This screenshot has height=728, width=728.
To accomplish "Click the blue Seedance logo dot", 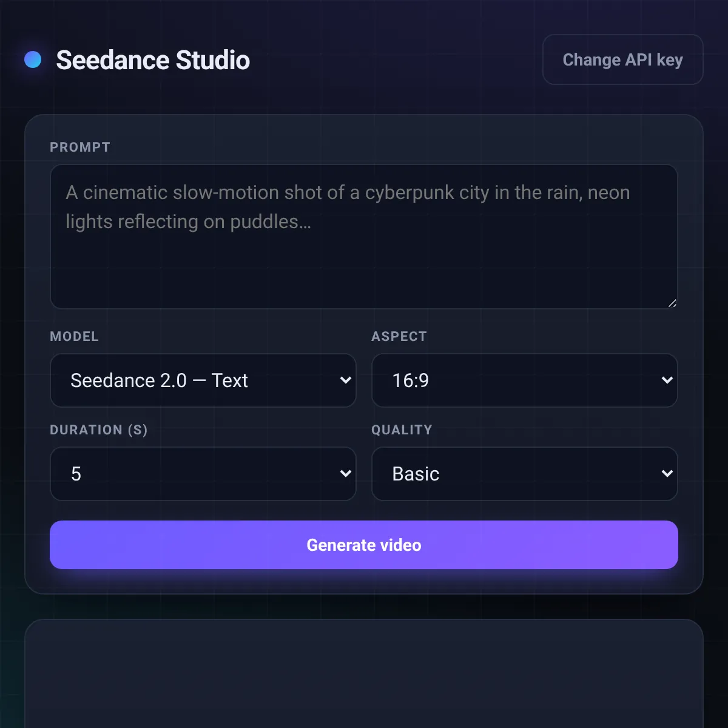I will pos(33,59).
